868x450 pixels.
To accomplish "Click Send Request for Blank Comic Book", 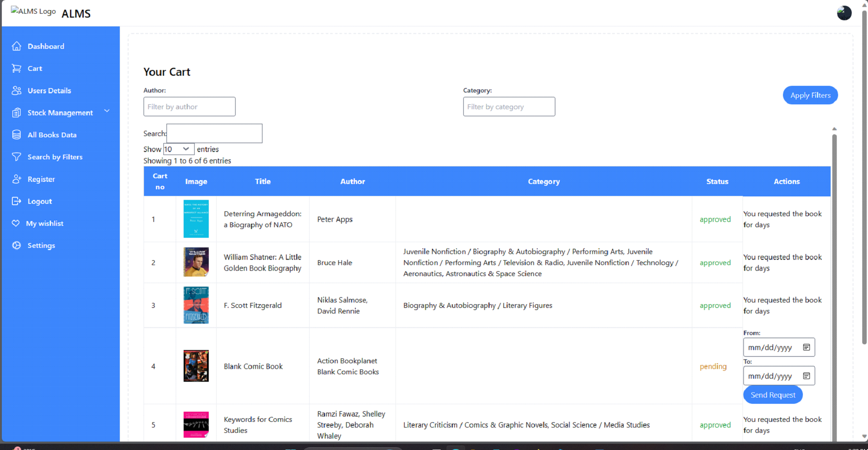I will (772, 395).
